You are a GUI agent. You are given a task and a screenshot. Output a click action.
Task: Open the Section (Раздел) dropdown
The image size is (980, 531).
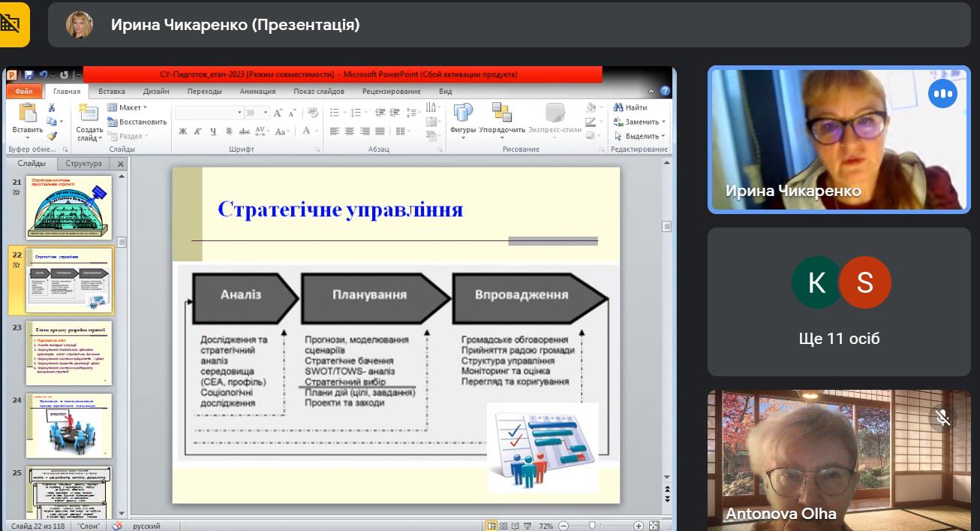point(128,136)
